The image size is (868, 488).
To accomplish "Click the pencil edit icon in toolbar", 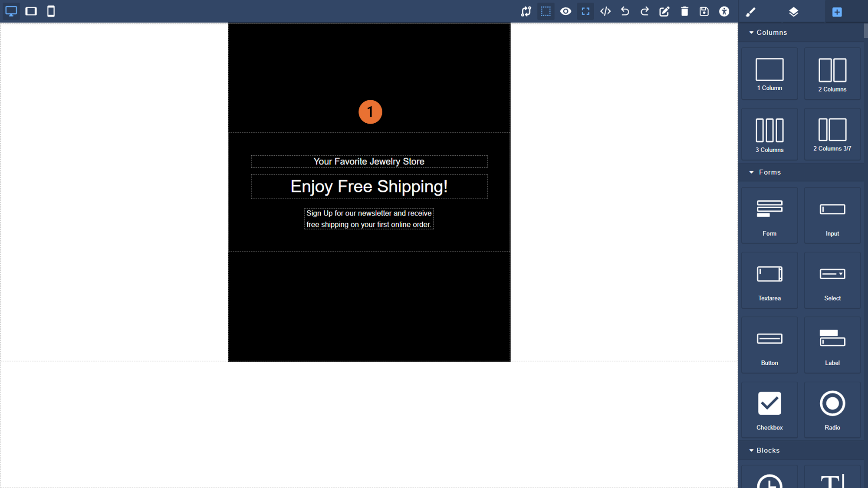I will (664, 11).
